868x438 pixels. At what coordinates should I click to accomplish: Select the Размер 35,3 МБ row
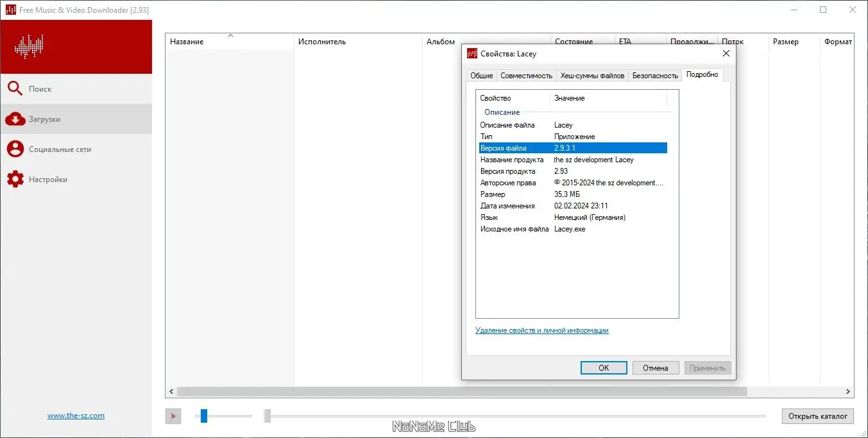click(573, 194)
